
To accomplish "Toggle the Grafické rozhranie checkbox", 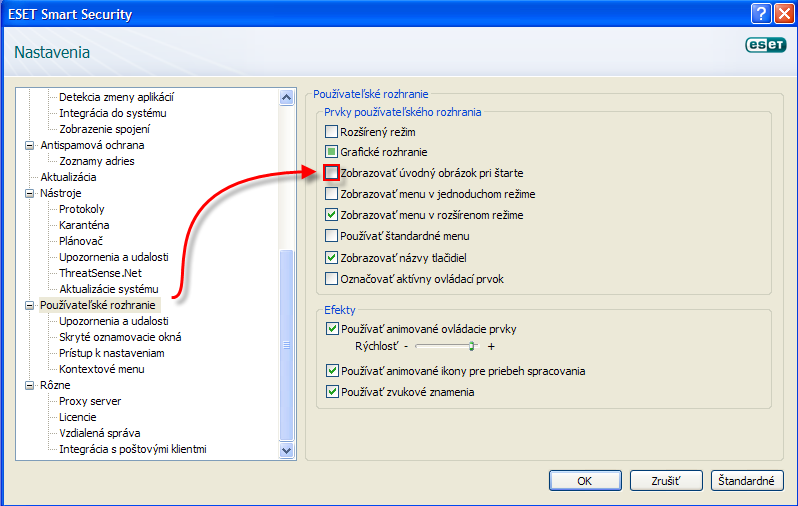I will (331, 152).
